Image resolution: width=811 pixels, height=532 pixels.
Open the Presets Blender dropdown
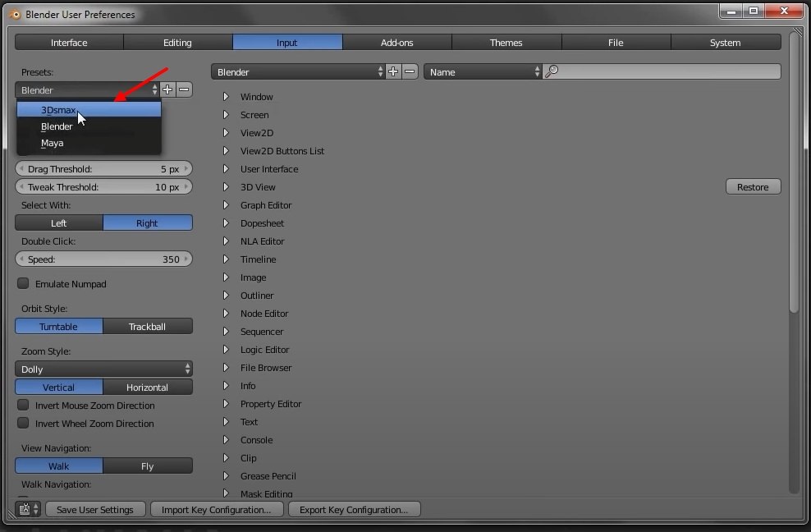(x=87, y=90)
